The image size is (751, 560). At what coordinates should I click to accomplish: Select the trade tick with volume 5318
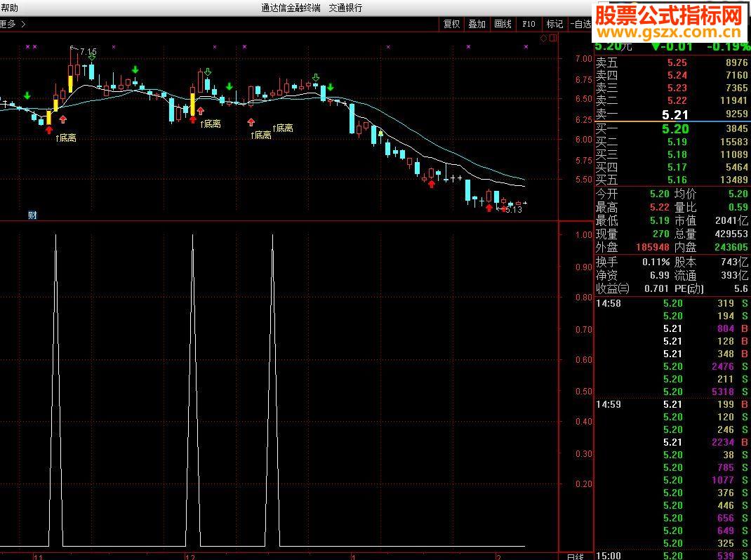[x=672, y=392]
